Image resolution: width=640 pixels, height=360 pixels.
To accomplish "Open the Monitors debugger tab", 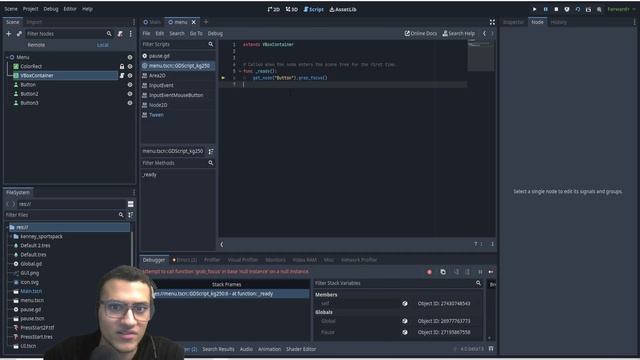I will pyautogui.click(x=276, y=260).
